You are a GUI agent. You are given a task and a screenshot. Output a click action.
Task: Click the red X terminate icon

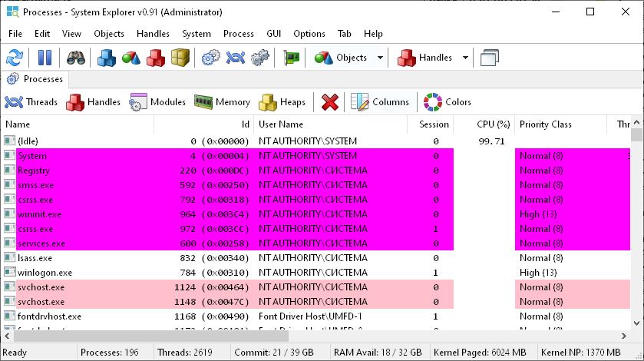pos(330,102)
